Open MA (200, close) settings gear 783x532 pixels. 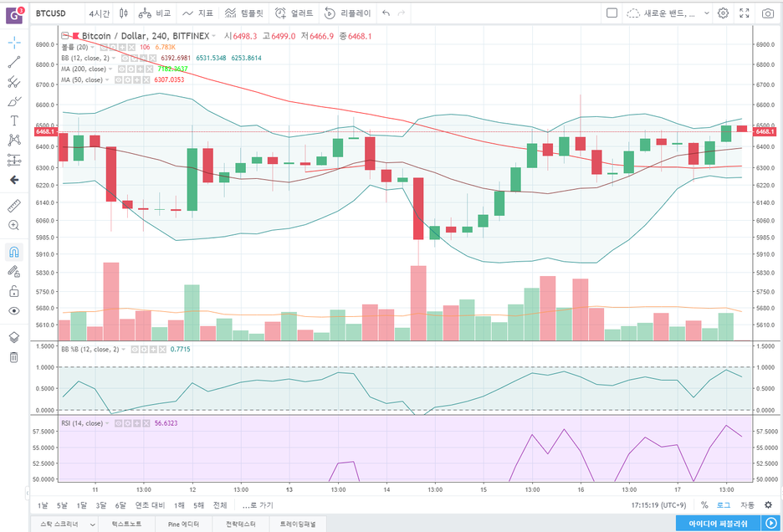130,69
